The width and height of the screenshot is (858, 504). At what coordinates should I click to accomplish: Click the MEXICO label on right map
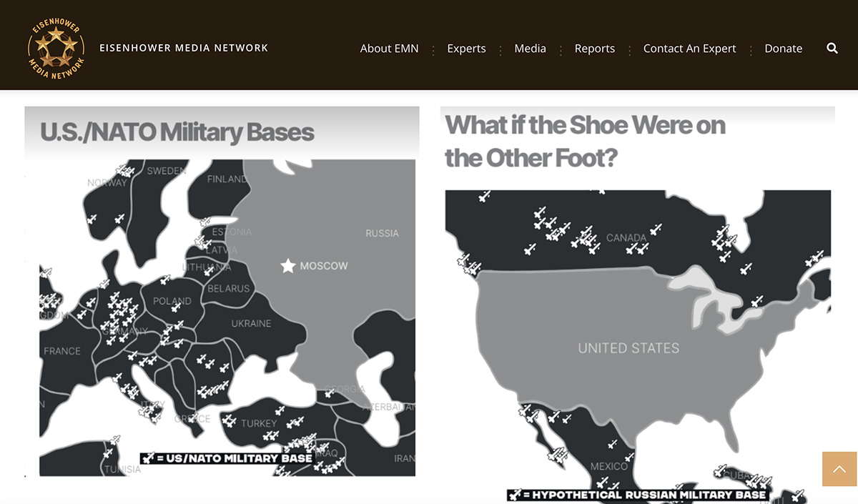click(x=609, y=466)
